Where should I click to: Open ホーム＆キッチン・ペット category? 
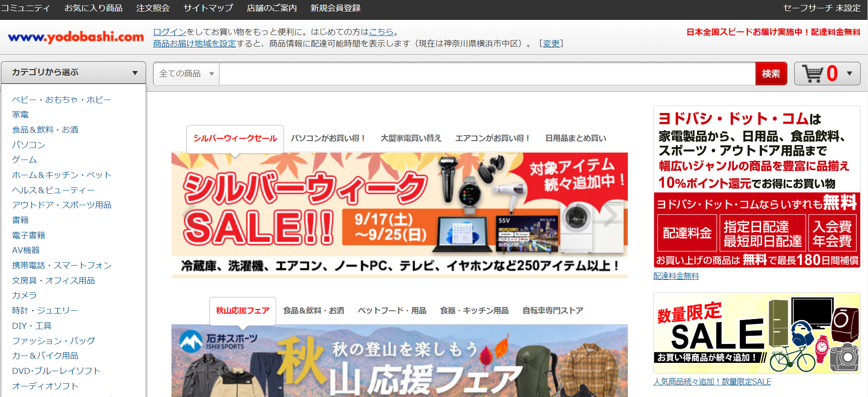coord(62,175)
